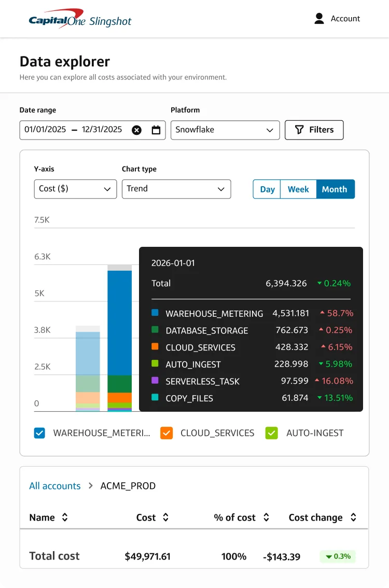Image resolution: width=389 pixels, height=588 pixels.
Task: Click the blue WAREHOUSE_METERING tooltip swatch
Action: 155,313
